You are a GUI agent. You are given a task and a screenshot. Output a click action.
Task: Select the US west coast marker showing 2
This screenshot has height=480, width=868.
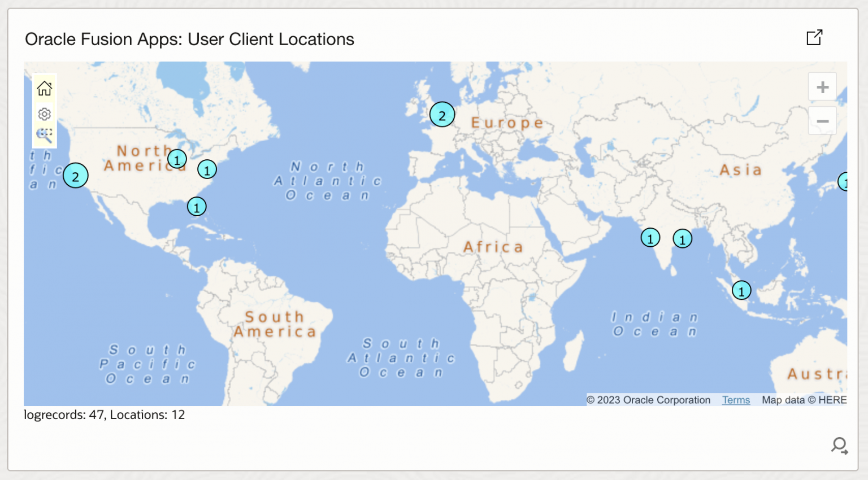pyautogui.click(x=75, y=176)
